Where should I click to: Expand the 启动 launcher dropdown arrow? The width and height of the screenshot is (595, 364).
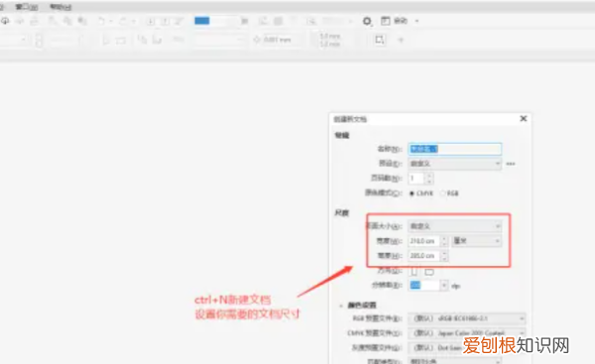(x=416, y=21)
